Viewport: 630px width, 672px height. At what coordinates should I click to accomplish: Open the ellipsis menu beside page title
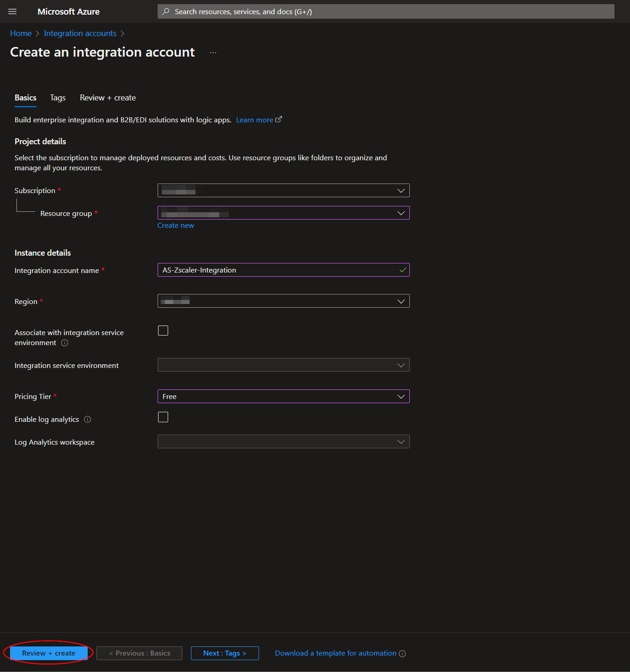pyautogui.click(x=213, y=52)
